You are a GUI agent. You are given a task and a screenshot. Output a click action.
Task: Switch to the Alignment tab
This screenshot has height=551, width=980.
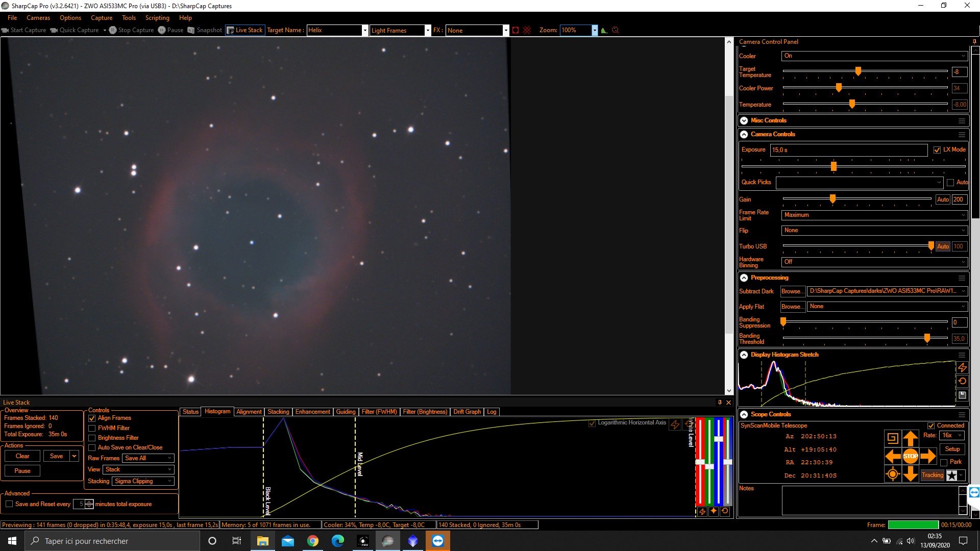click(x=249, y=412)
